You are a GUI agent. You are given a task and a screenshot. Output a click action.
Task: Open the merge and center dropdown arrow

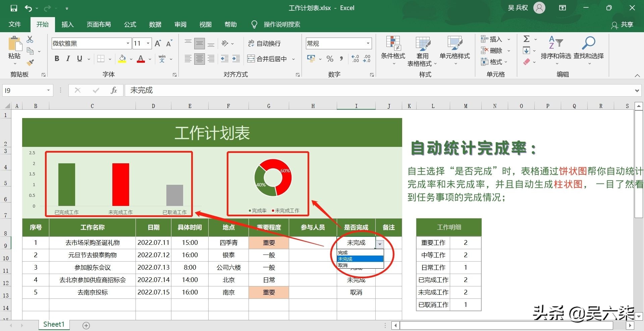click(x=293, y=59)
